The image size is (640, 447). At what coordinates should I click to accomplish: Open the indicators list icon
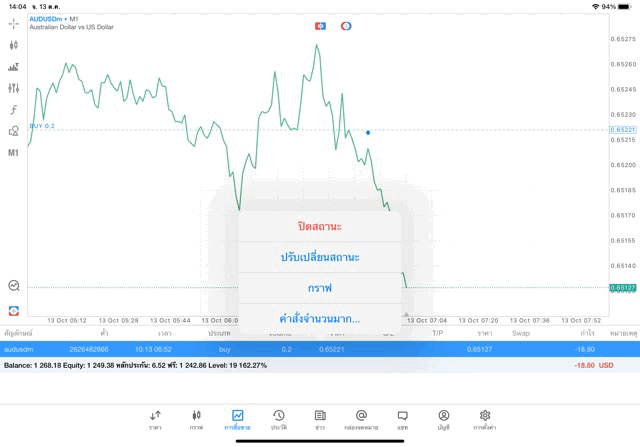pos(14,67)
